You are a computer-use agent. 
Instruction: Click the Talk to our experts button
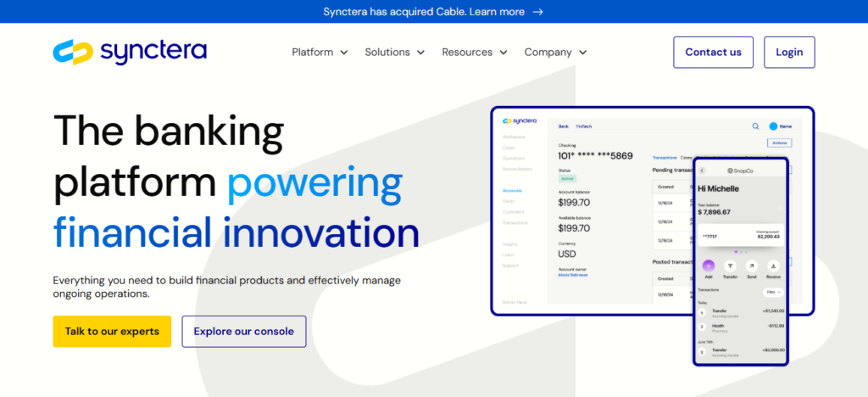click(x=112, y=332)
